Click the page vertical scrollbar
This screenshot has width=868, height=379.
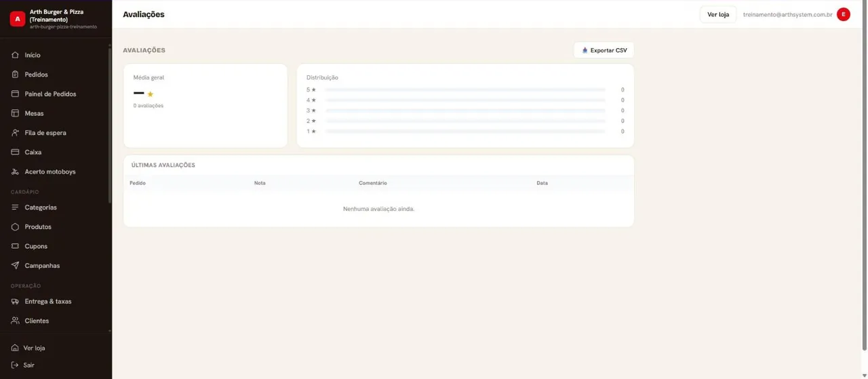pyautogui.click(x=864, y=176)
